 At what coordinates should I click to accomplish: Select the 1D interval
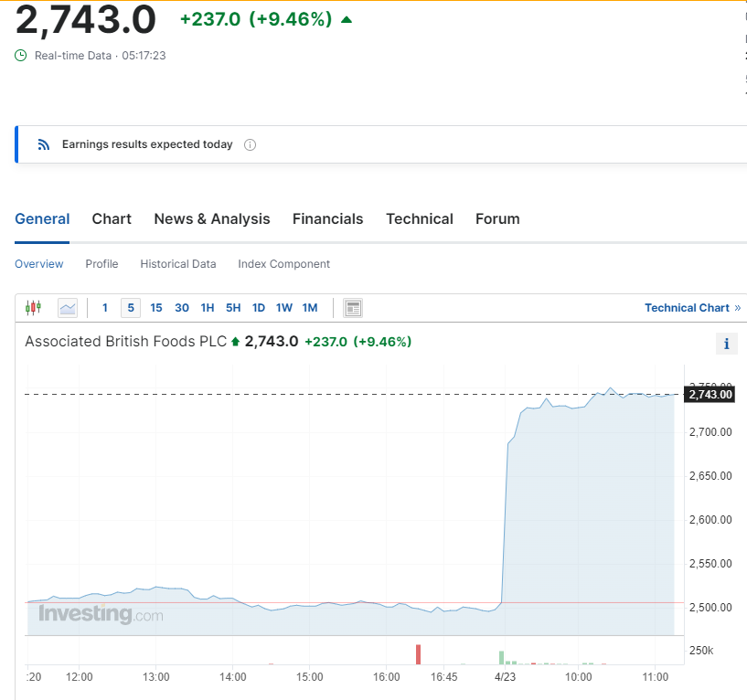coord(258,308)
